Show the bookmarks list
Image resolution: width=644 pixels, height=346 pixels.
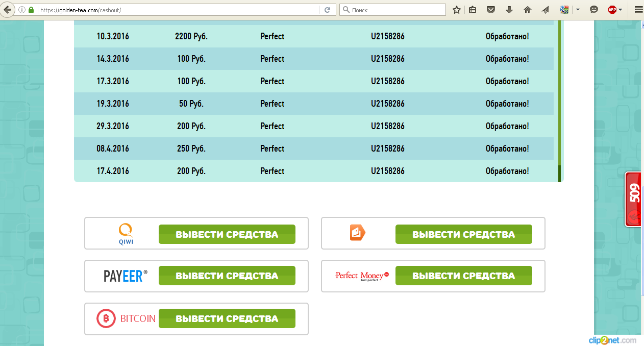(473, 10)
